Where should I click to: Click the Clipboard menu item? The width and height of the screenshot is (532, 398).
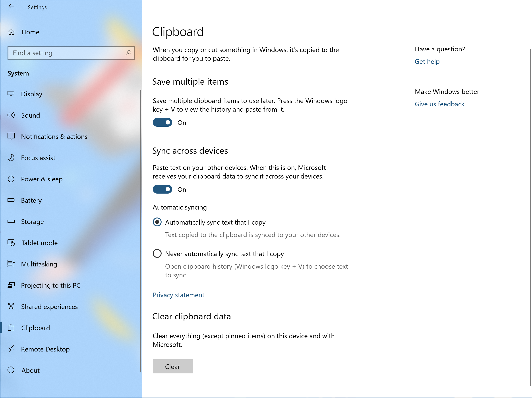point(35,328)
